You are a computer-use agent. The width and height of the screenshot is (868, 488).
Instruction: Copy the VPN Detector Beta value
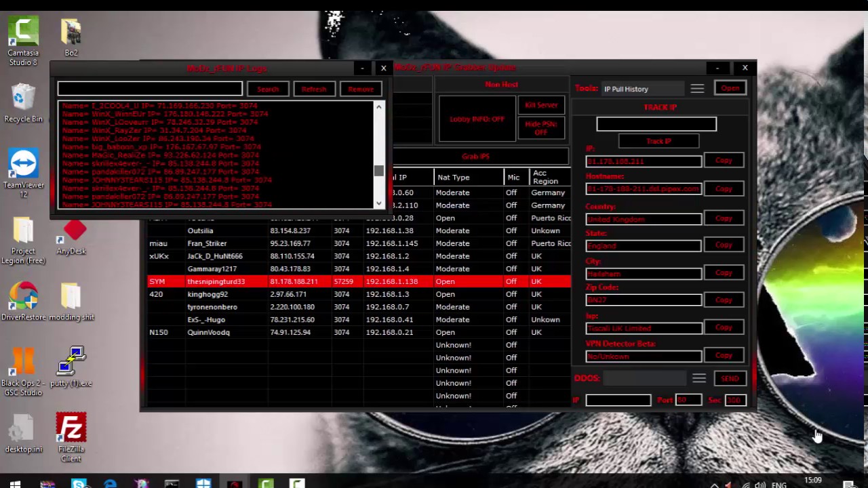[724, 355]
